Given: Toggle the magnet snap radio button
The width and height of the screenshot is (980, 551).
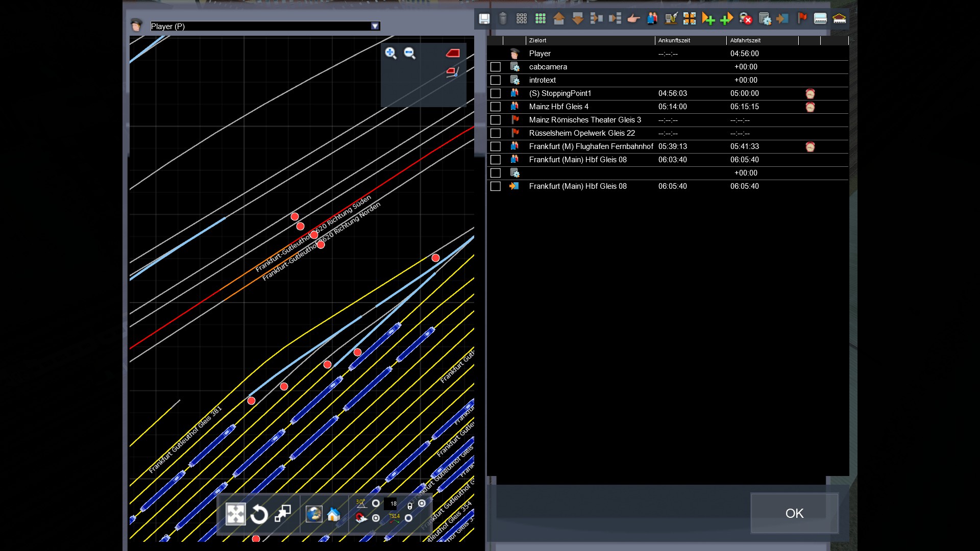Looking at the screenshot, I should (x=376, y=518).
